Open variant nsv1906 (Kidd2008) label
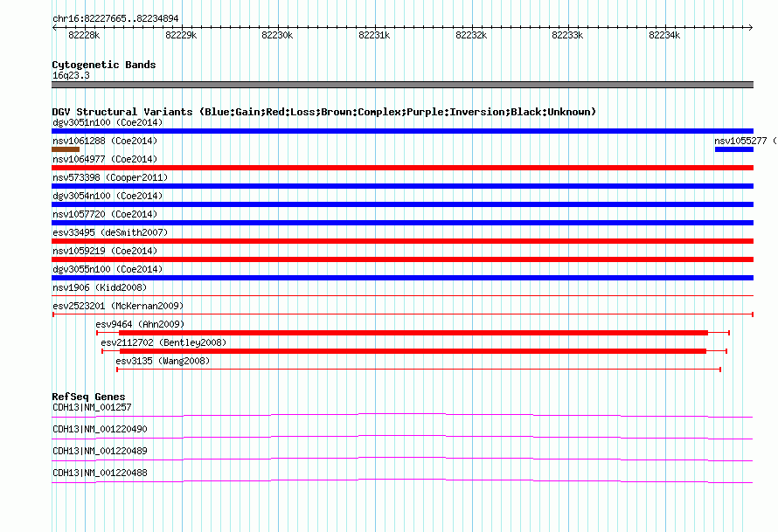Image resolution: width=778 pixels, height=532 pixels. 100,287
